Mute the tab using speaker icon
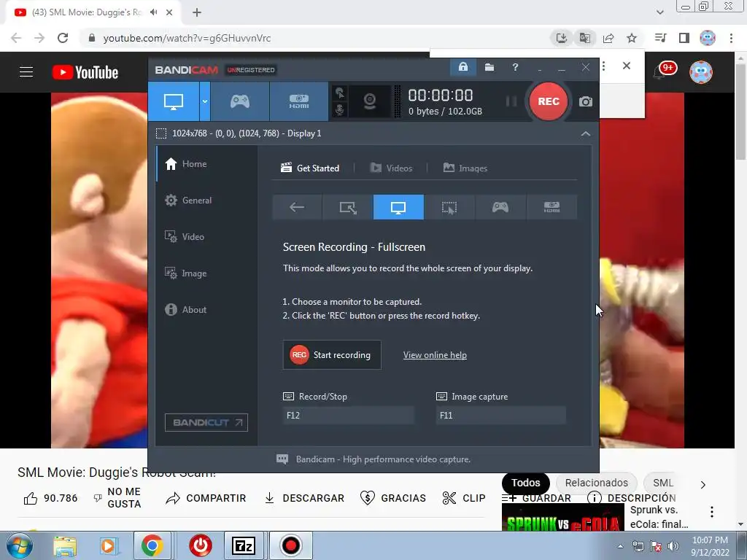The height and width of the screenshot is (560, 747). click(153, 12)
